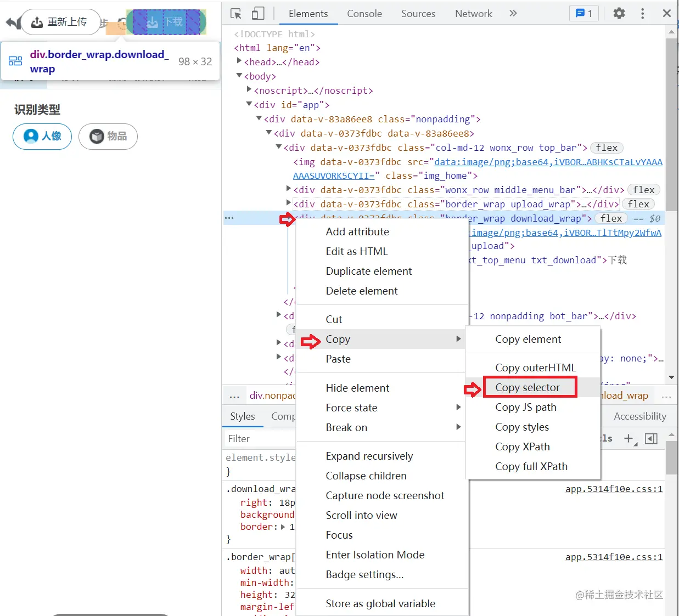The image size is (679, 616).
Task: Collapse the top_bar div node
Action: point(279,147)
